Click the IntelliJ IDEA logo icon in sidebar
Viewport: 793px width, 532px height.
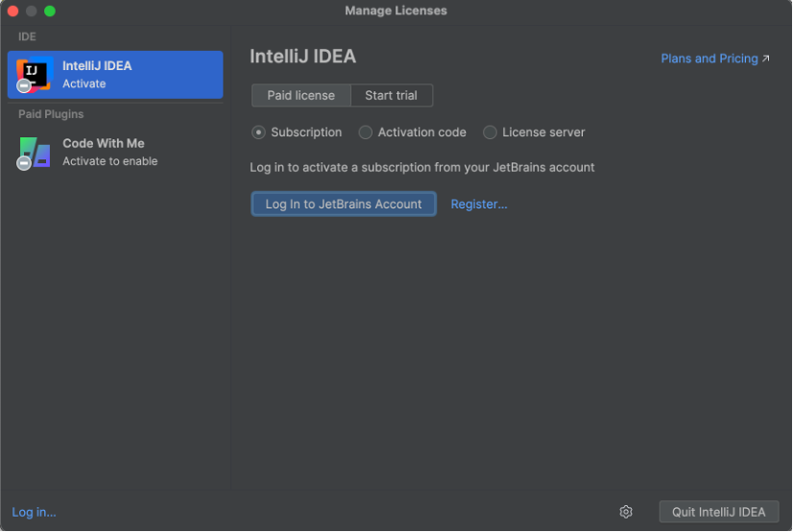click(34, 75)
